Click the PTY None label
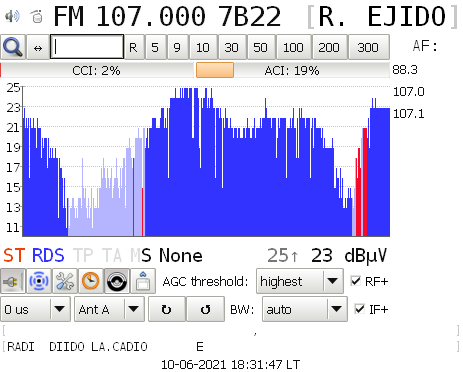Image resolution: width=463 pixels, height=372 pixels. [x=181, y=255]
